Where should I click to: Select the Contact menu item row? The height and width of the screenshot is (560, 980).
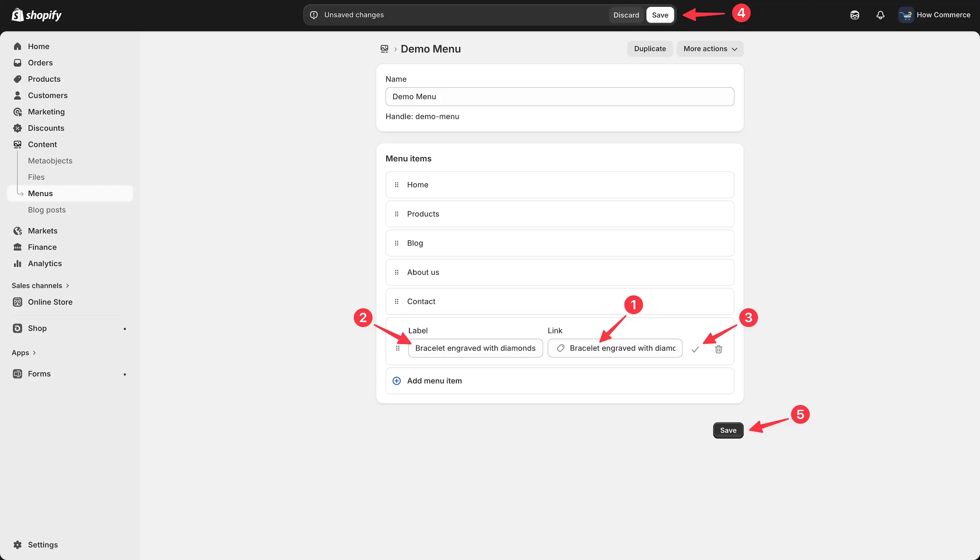(559, 302)
